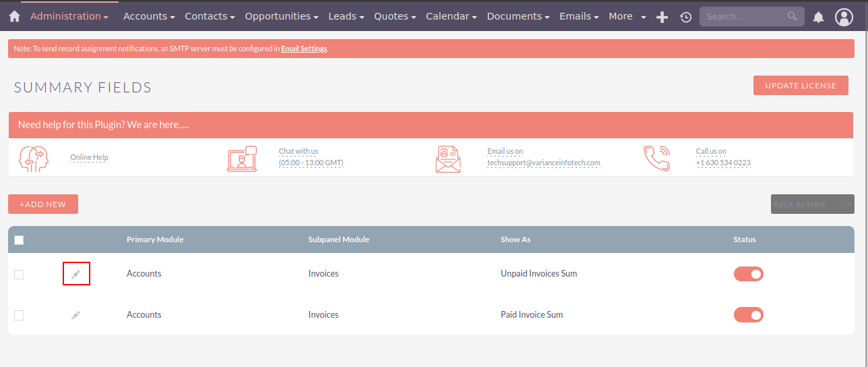868x367 pixels.
Task: Tick the select-all checkbox in table header
Action: click(19, 240)
